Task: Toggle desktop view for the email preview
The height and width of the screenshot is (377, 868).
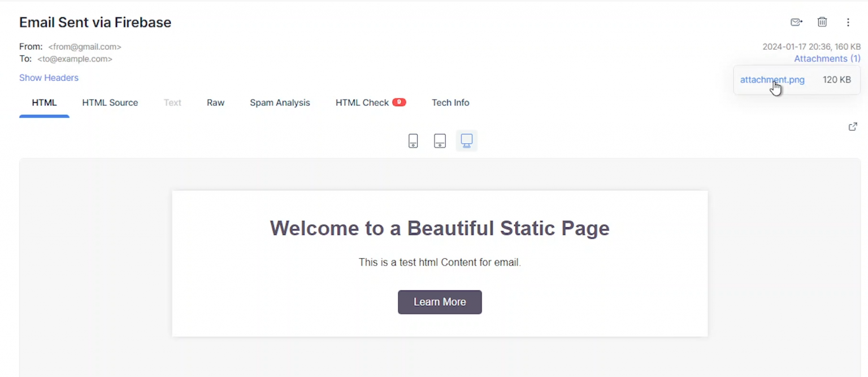Action: click(x=466, y=141)
